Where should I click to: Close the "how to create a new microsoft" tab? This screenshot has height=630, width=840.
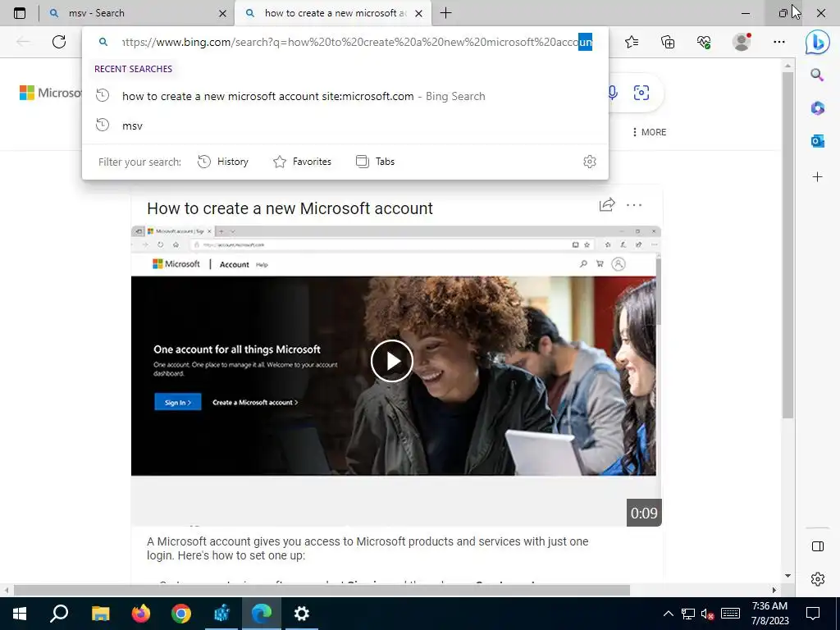point(419,13)
